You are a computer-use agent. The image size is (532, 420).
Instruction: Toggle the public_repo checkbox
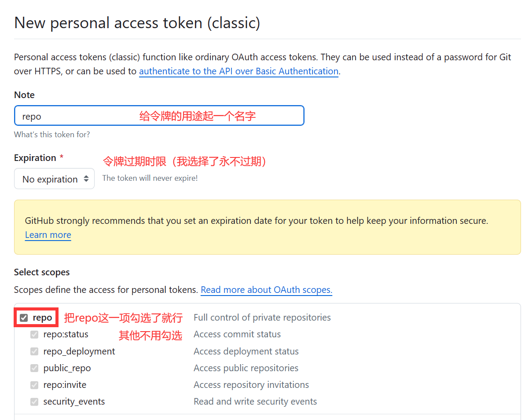pyautogui.click(x=34, y=368)
